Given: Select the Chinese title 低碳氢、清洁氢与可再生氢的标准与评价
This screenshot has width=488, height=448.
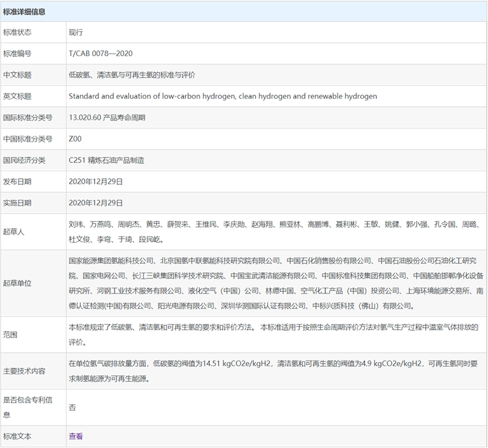Looking at the screenshot, I should point(131,75).
